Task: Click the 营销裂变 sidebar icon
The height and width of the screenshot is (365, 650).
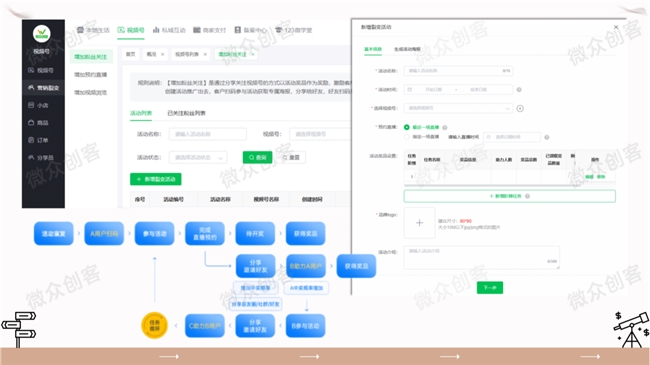Action: (x=31, y=88)
